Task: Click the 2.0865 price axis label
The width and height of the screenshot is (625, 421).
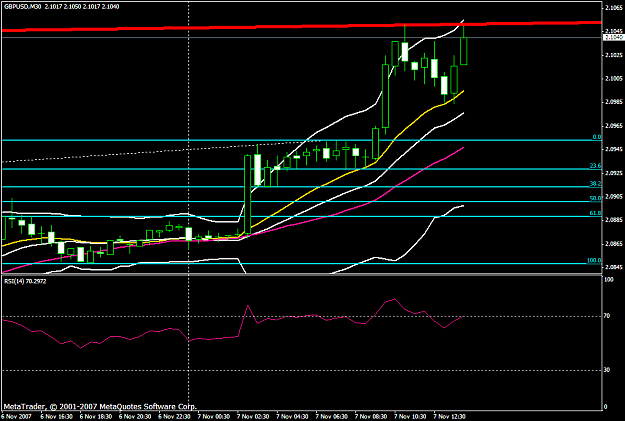Action: point(614,243)
